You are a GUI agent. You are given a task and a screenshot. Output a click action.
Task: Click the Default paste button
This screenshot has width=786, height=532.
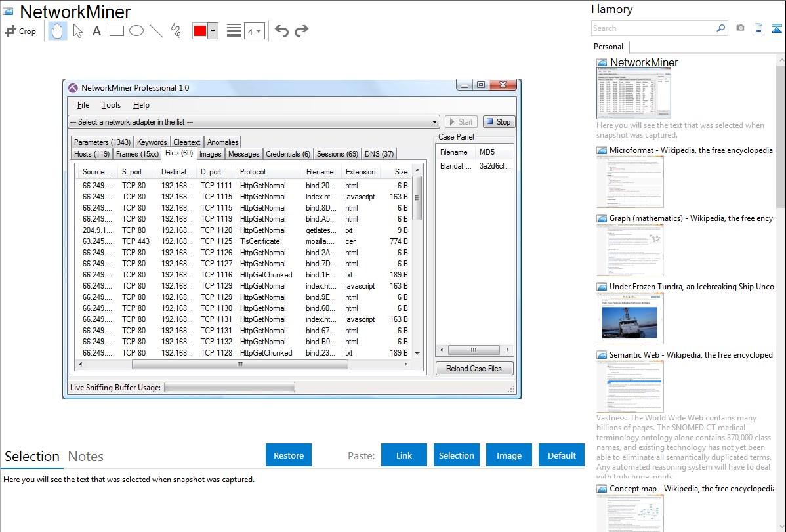tap(562, 455)
